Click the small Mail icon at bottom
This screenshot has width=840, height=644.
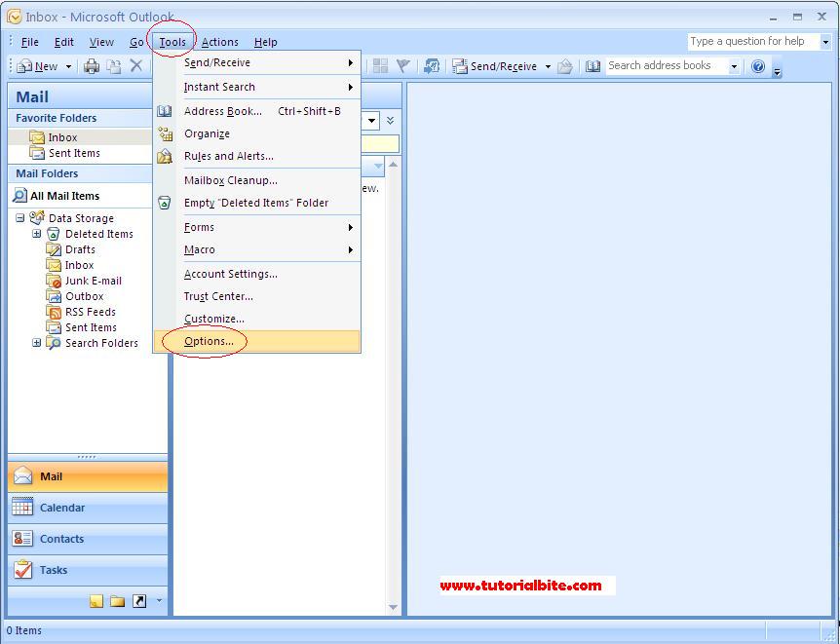coord(96,600)
